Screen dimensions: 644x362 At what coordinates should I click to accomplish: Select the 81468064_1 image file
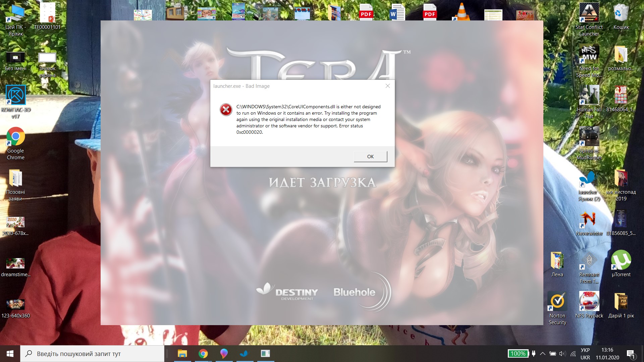(x=621, y=99)
